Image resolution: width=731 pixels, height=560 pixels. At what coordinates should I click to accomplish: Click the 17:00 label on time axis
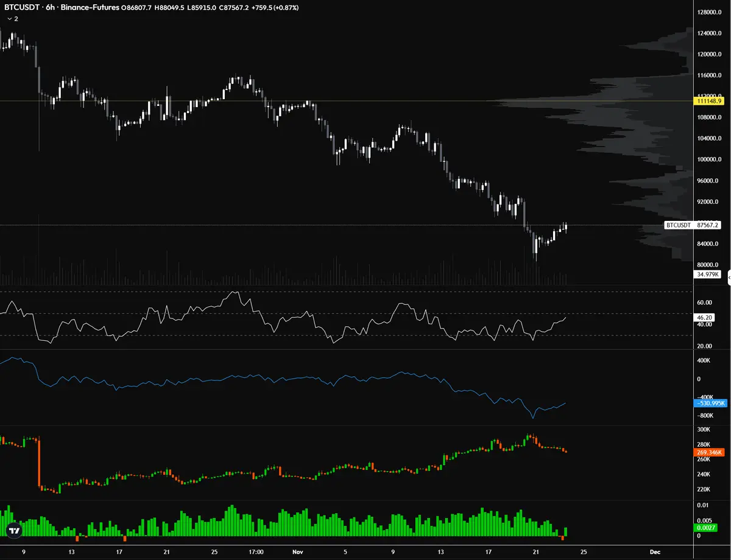[x=256, y=552]
